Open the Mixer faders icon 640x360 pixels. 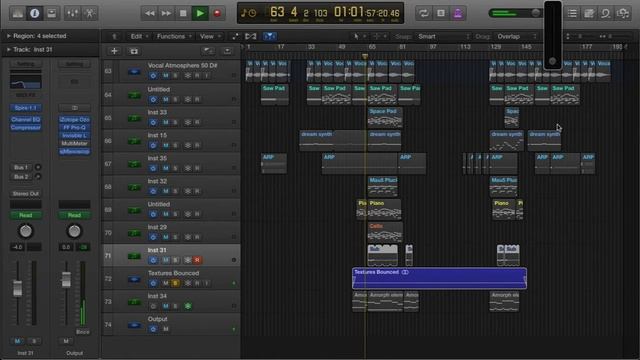coord(73,13)
